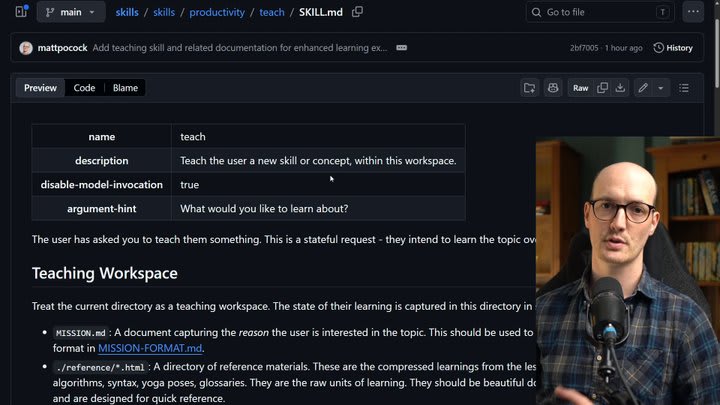Select the 'What would you like to learn about?' cell

[318, 208]
